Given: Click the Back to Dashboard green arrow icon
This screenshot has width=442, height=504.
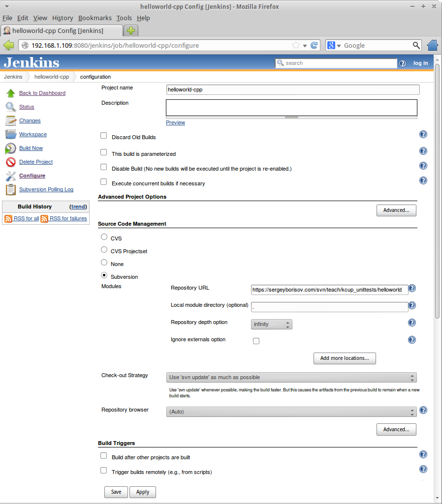Looking at the screenshot, I should [x=11, y=93].
